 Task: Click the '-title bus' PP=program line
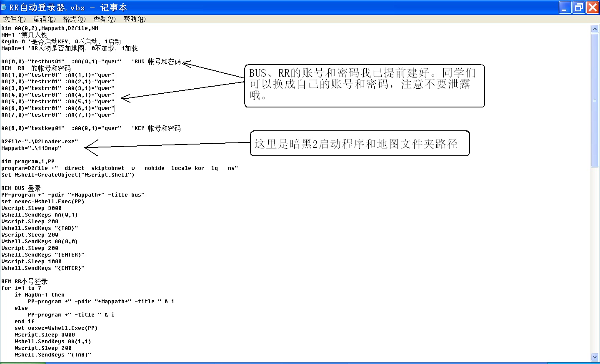click(73, 195)
